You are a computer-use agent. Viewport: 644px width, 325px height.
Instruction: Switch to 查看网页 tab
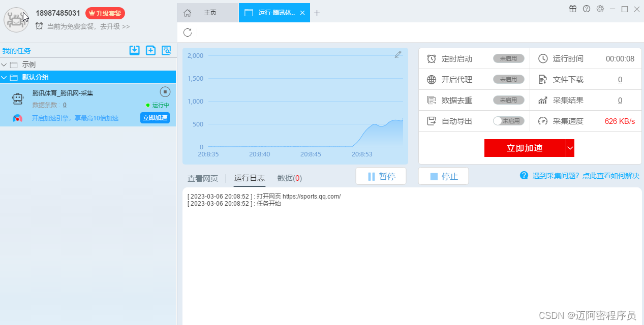[203, 178]
